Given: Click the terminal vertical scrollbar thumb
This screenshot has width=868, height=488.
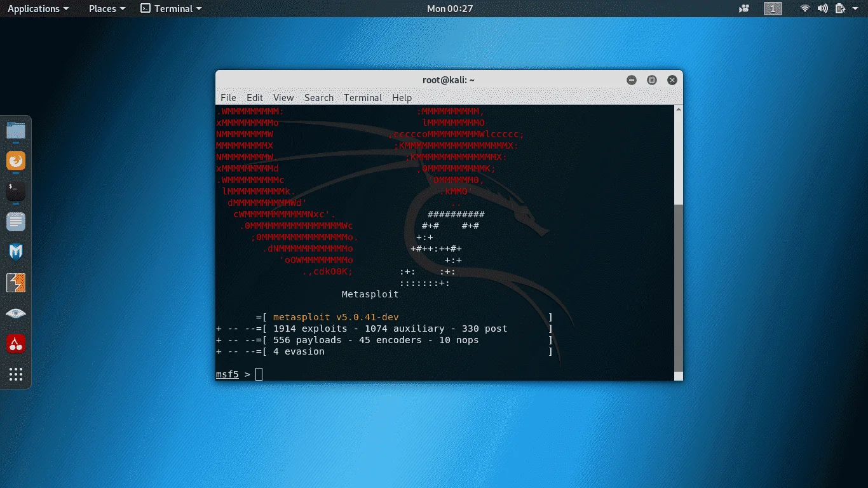Looking at the screenshot, I should (678, 288).
